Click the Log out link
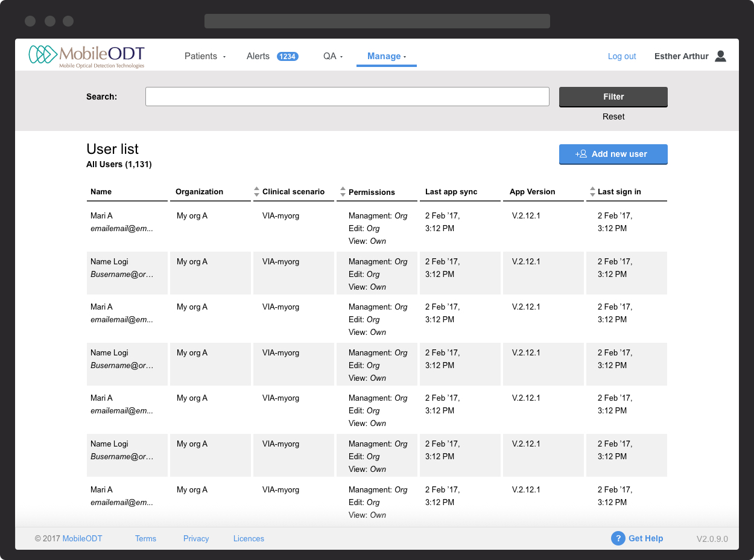 [622, 56]
